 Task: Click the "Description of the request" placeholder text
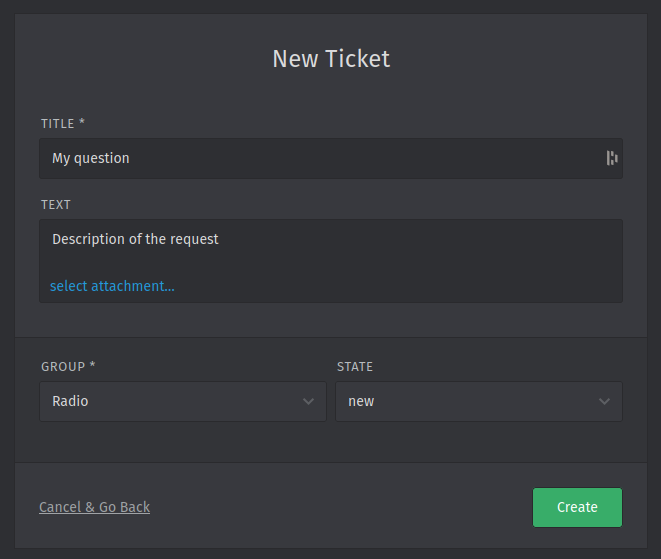[x=135, y=239]
